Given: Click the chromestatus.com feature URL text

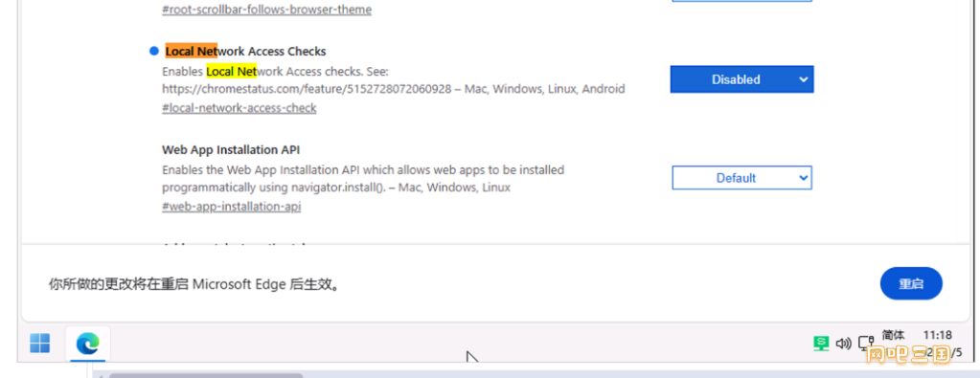Looking at the screenshot, I should (307, 89).
